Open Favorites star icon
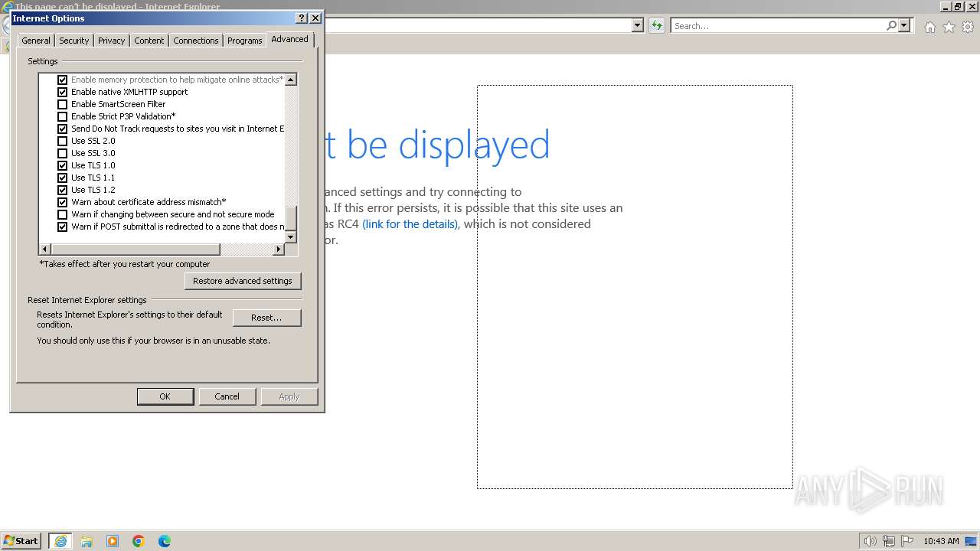This screenshot has height=551, width=980. click(x=949, y=27)
